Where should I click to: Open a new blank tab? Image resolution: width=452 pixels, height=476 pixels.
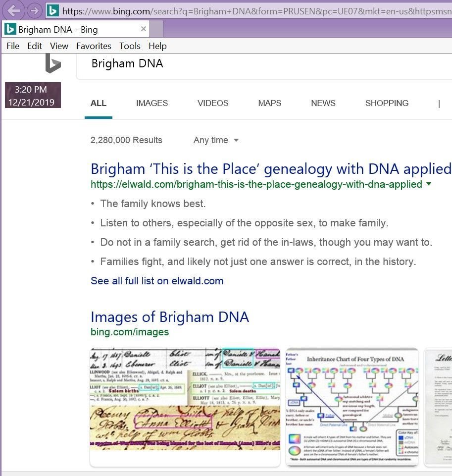[x=156, y=29]
